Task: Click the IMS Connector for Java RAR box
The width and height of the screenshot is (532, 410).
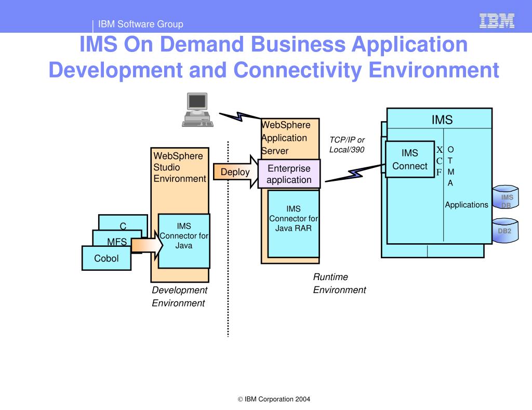Action: [x=294, y=223]
